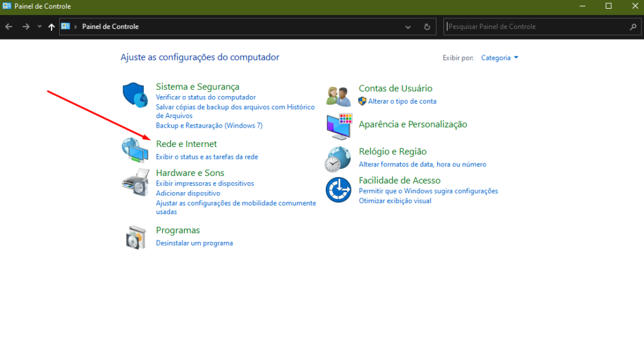
Task: Click Exibir impressoras e dispositivos
Action: pos(205,183)
